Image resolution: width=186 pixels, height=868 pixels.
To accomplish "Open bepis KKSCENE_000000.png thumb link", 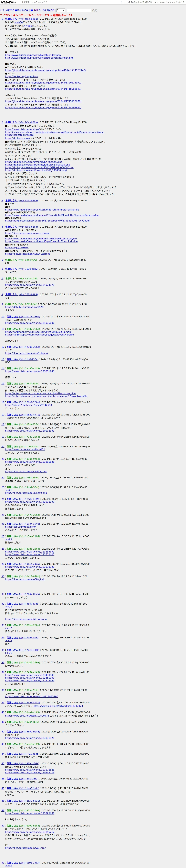I will click(x=38, y=165).
